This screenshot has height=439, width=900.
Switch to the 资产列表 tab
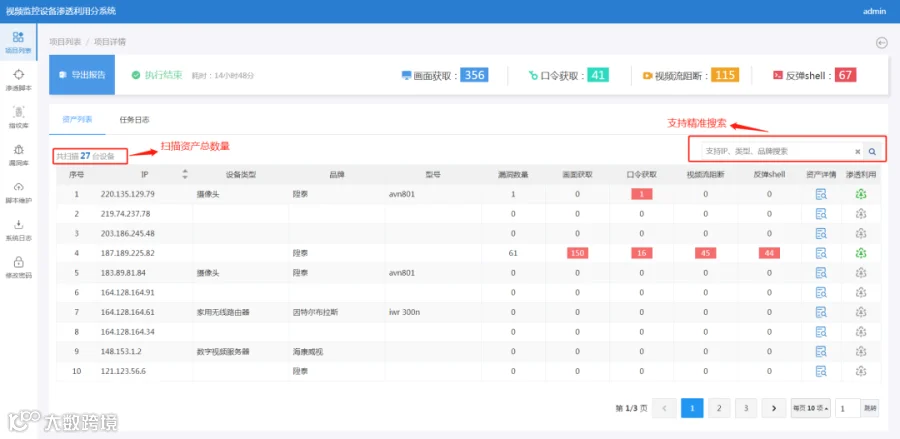pos(77,120)
